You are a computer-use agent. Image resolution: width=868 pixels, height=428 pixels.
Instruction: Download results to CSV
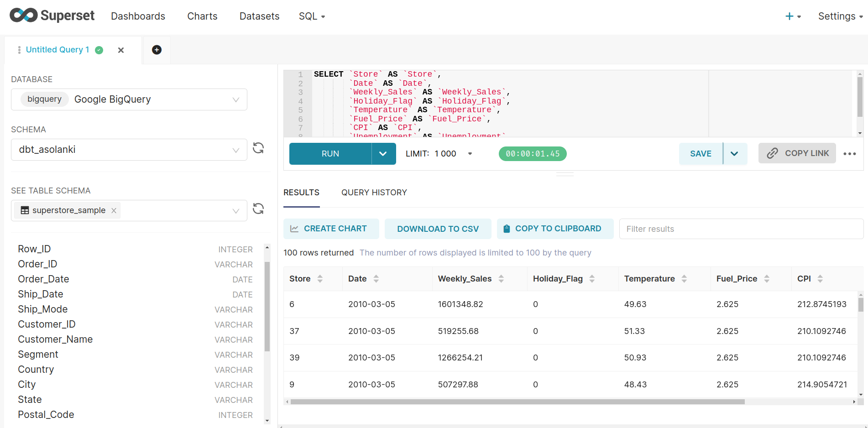[x=438, y=229]
